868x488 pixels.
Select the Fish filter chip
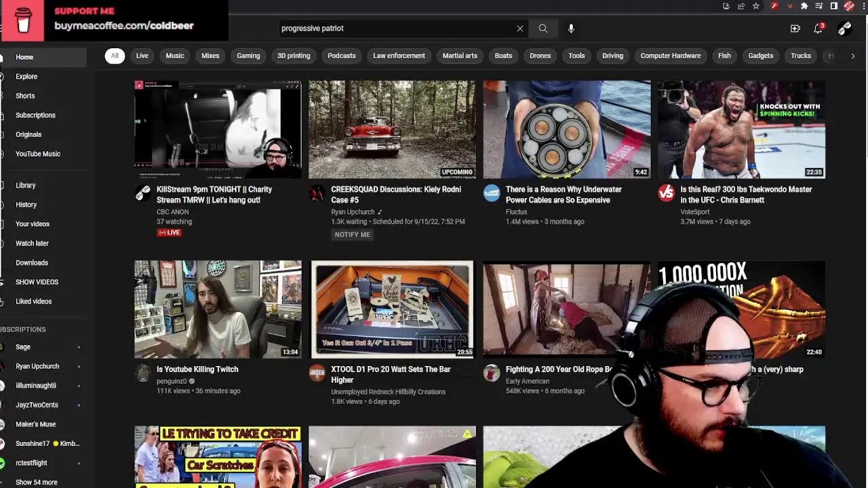tap(724, 56)
